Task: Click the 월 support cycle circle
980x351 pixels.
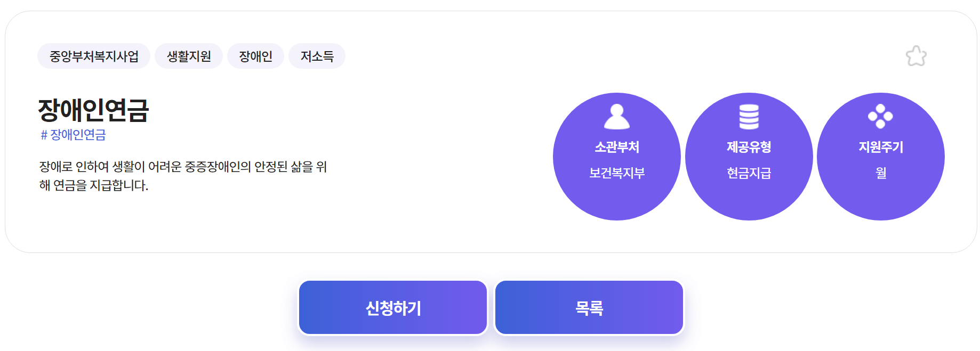Action: click(881, 173)
